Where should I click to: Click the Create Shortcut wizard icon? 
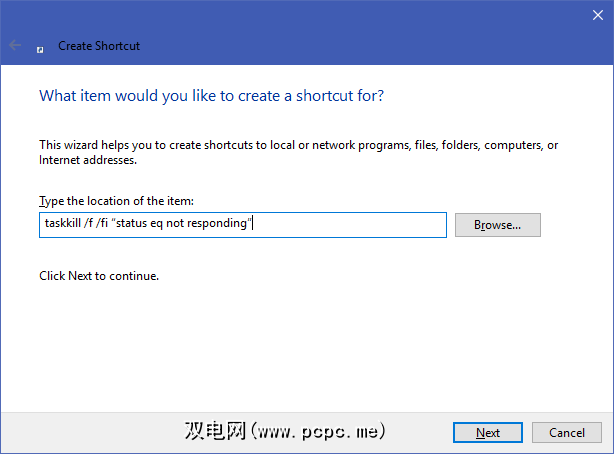[x=41, y=46]
